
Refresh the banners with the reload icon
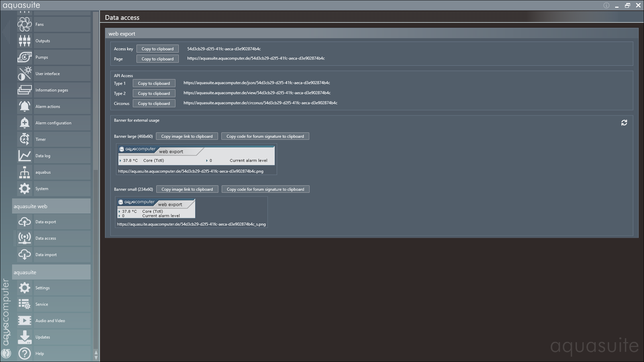pyautogui.click(x=624, y=123)
